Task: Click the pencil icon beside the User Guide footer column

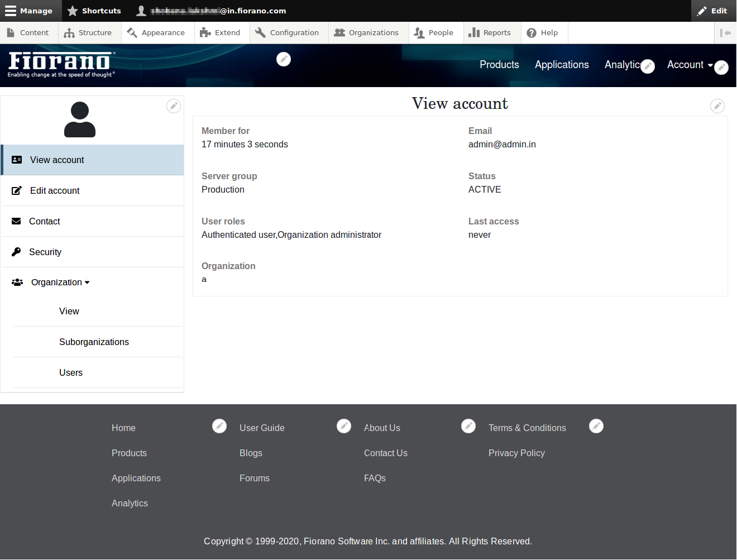Action: [344, 427]
